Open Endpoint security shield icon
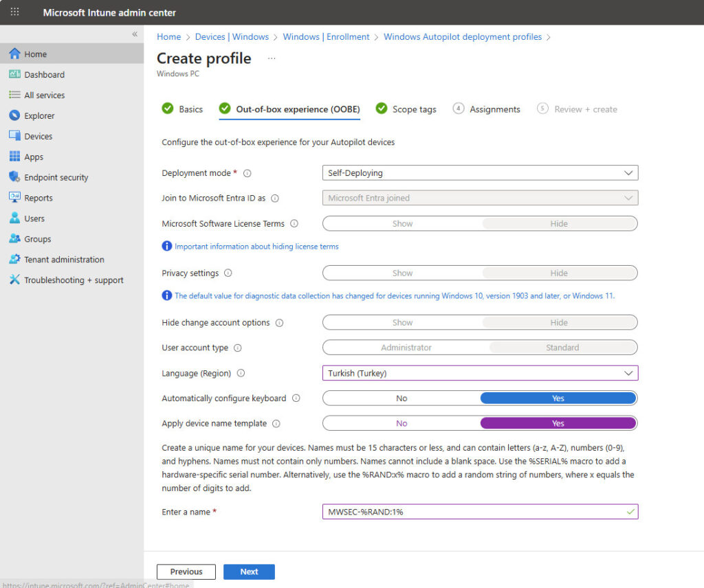Viewport: 704px width, 588px height. tap(14, 177)
